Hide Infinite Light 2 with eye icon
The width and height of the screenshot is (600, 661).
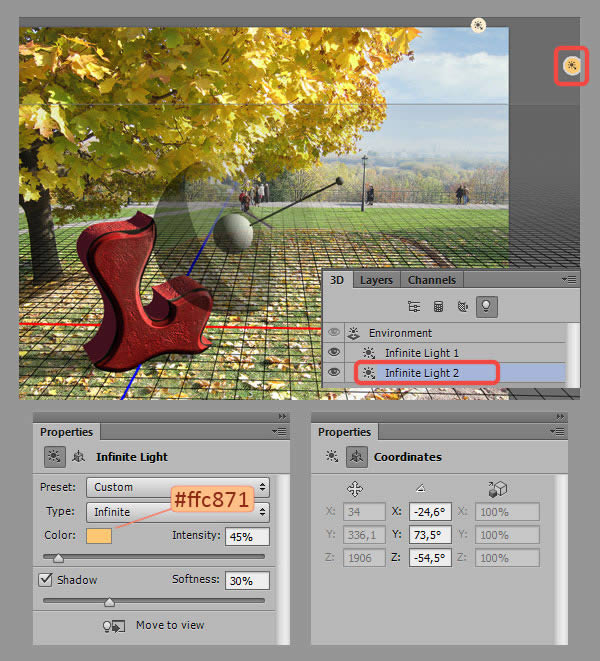(x=334, y=373)
